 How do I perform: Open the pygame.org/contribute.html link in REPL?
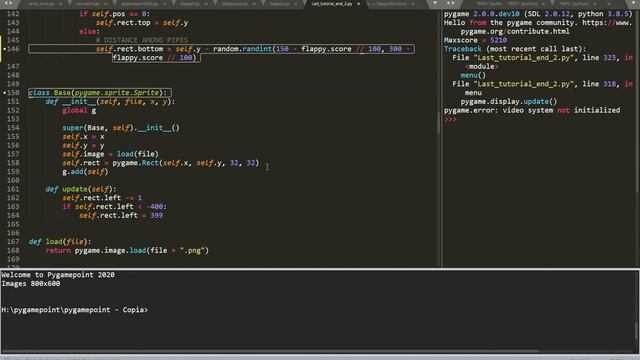(x=515, y=31)
